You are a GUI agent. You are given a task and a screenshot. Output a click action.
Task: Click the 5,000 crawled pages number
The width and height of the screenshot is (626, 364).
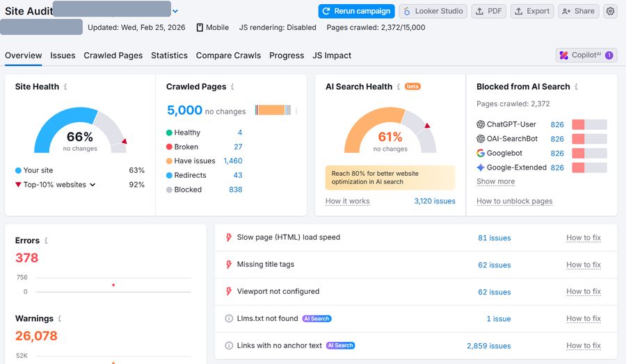point(184,110)
